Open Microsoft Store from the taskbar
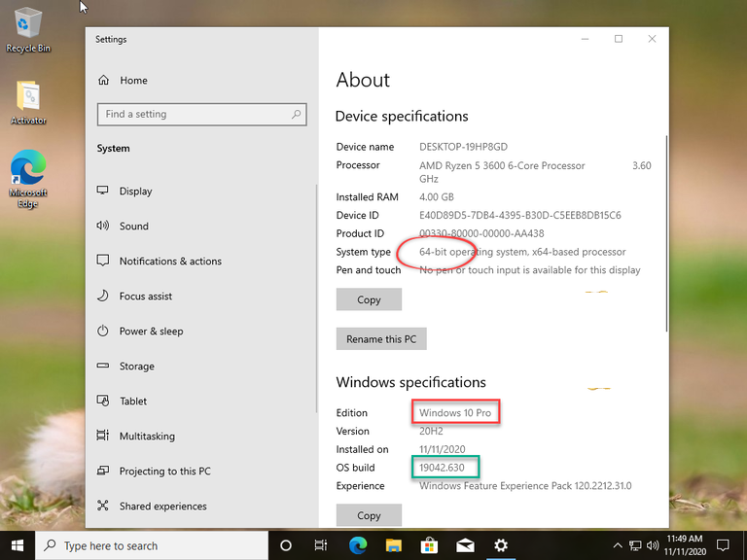Viewport: 747px width, 560px height. coord(429,545)
